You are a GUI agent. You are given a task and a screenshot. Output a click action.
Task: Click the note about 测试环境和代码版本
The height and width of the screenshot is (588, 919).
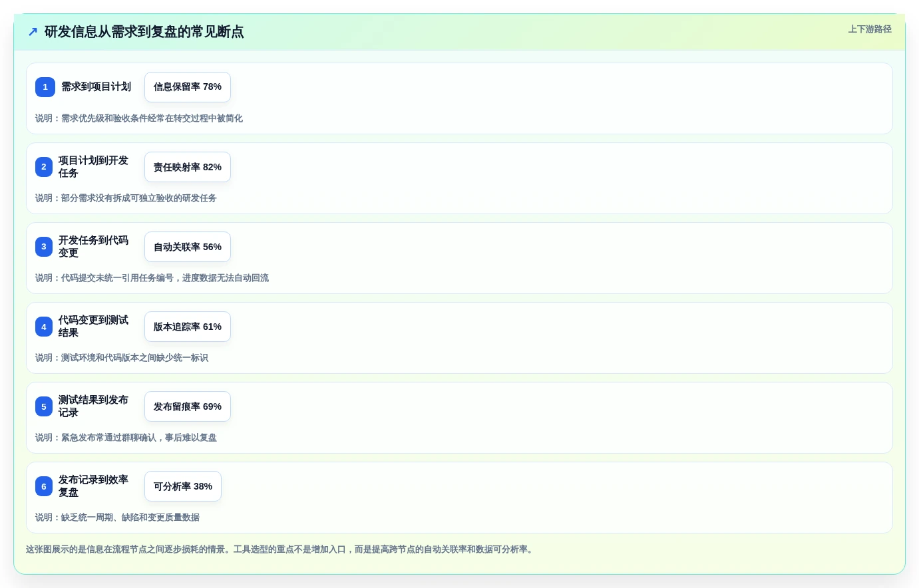click(x=122, y=358)
